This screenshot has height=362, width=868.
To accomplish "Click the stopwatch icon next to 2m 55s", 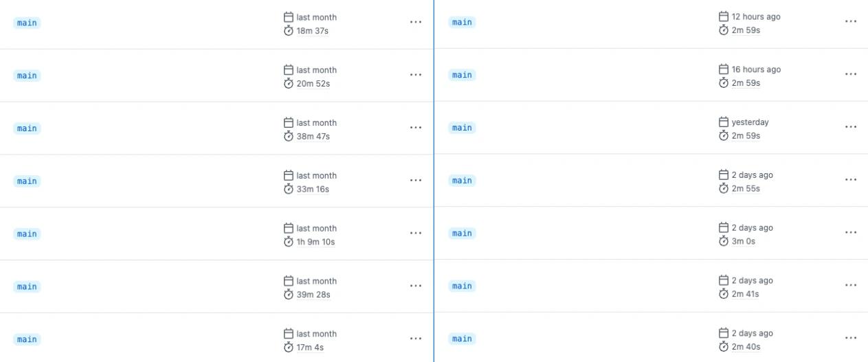I will [724, 188].
